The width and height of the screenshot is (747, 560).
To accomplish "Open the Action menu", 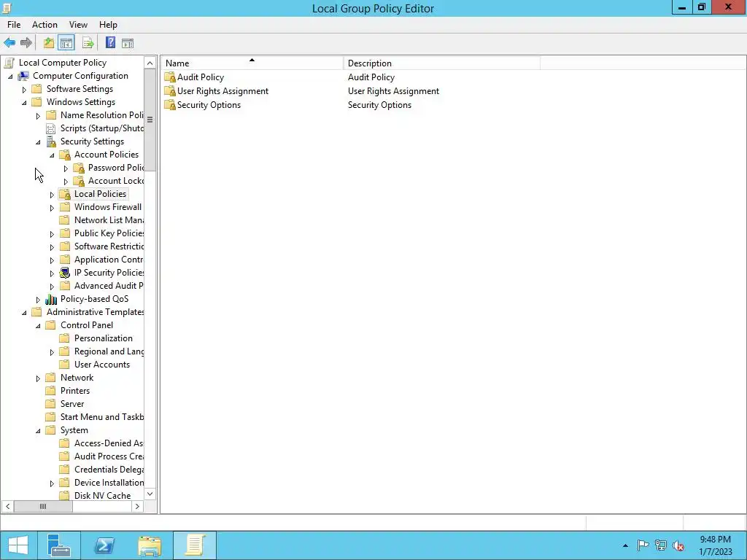I will 44,25.
